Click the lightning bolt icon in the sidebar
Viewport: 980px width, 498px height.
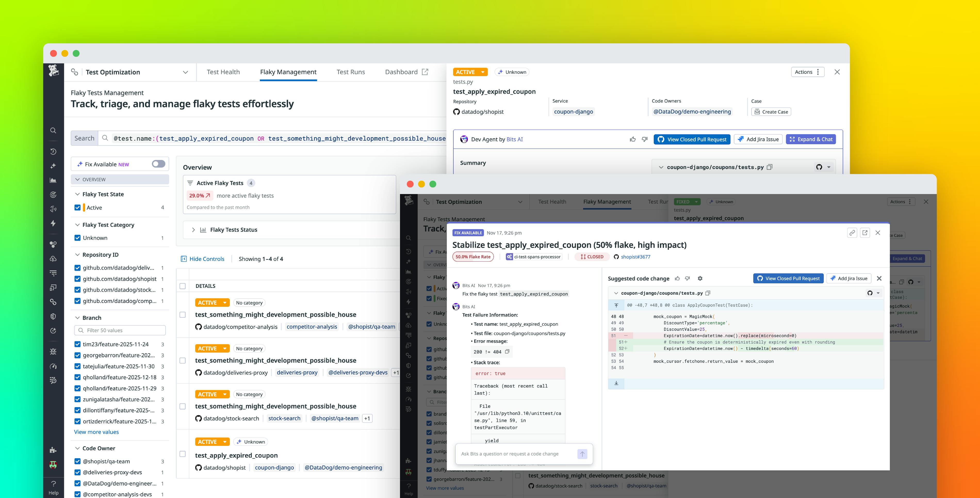point(53,223)
